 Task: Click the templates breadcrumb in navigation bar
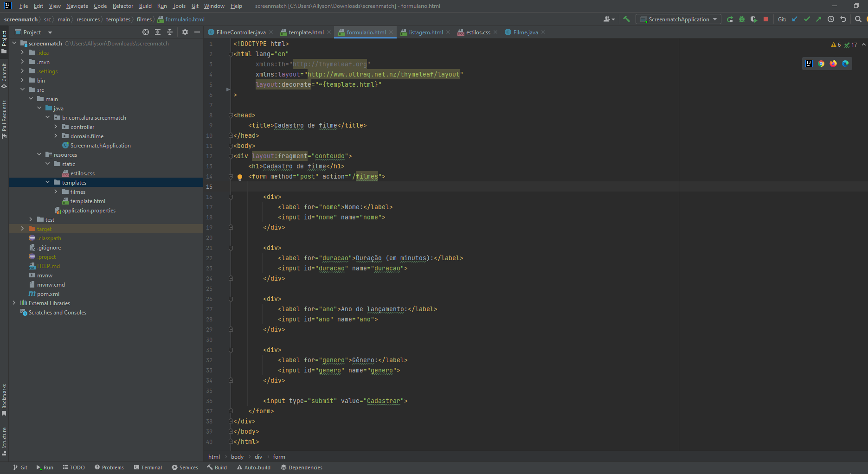coord(118,19)
